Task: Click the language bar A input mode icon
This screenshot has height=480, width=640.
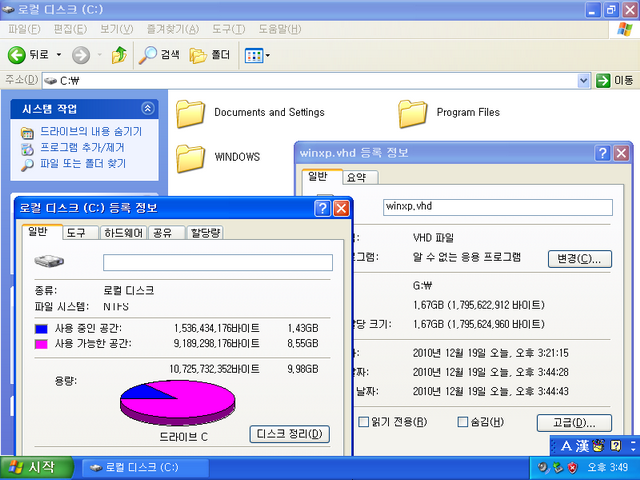Action: point(566,446)
